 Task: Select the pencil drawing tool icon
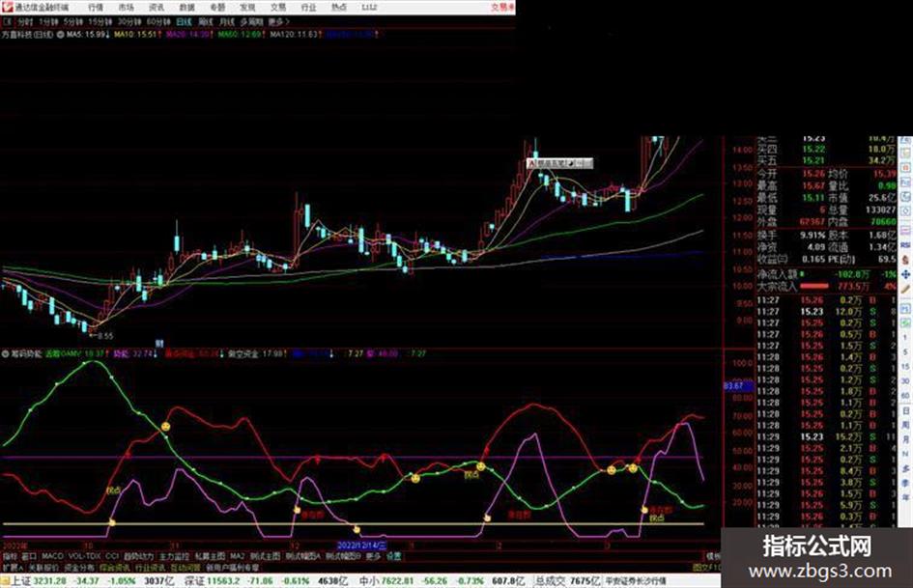click(x=905, y=288)
